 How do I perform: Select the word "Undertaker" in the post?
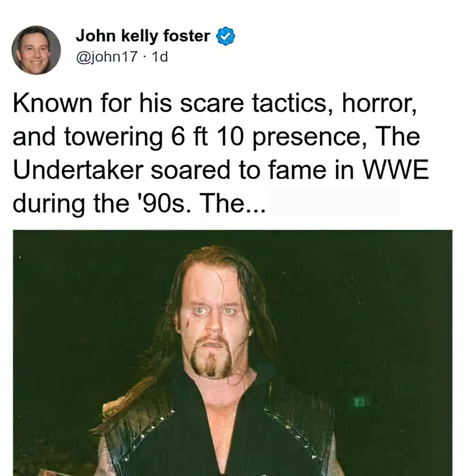point(78,170)
